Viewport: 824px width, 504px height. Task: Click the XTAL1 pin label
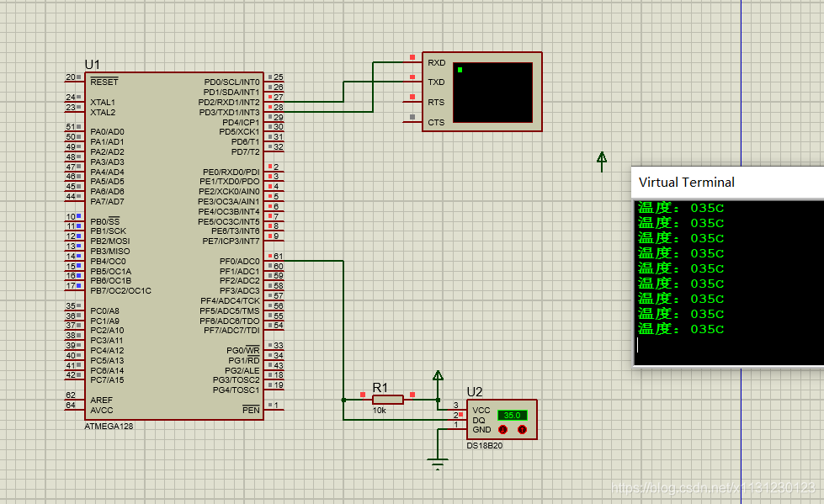[x=103, y=102]
